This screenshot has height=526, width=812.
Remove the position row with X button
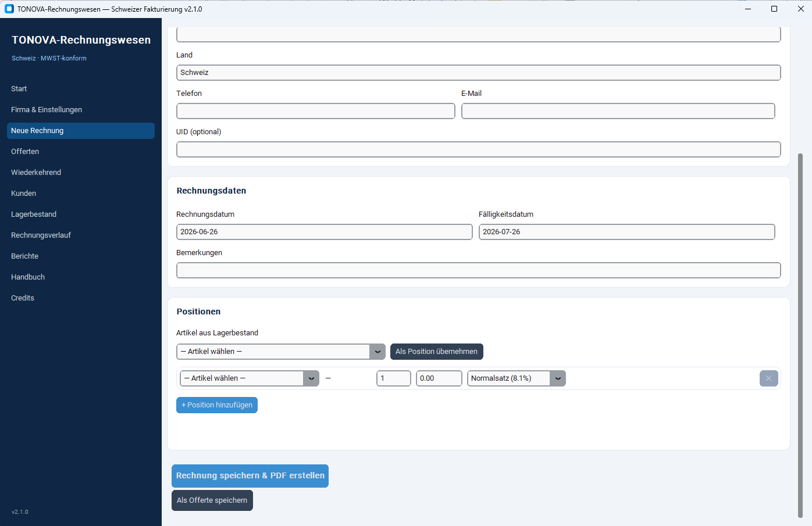click(x=768, y=378)
